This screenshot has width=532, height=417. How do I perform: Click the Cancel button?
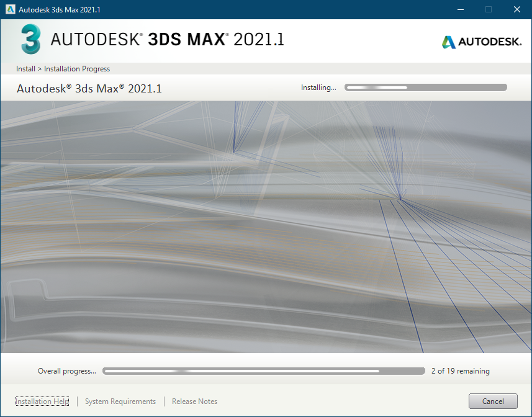point(493,401)
